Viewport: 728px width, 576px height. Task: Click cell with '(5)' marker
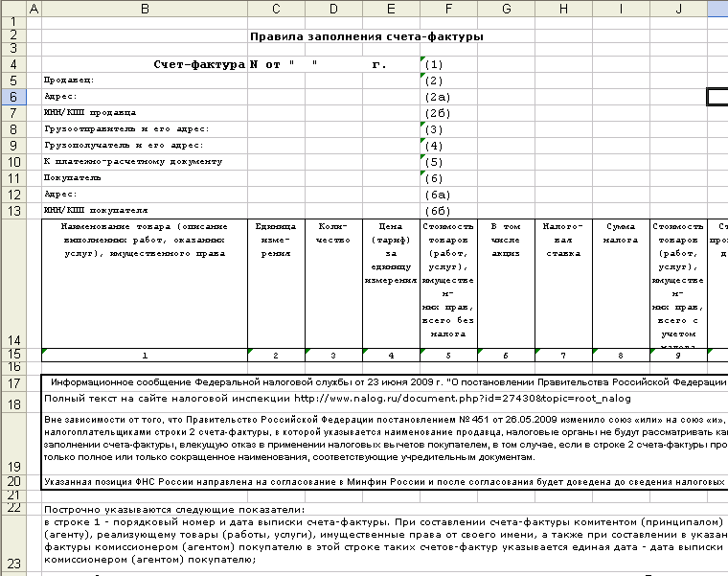pos(448,162)
